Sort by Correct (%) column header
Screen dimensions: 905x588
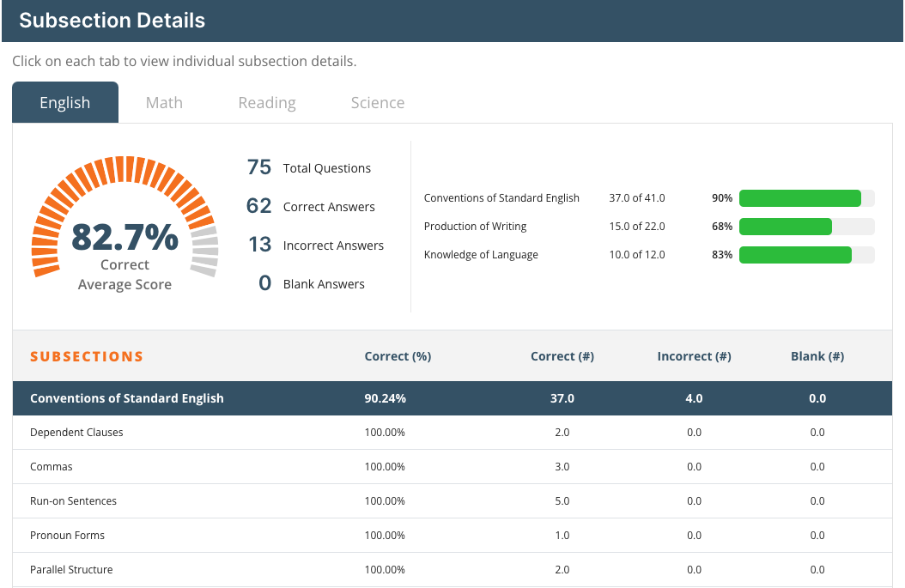(398, 356)
